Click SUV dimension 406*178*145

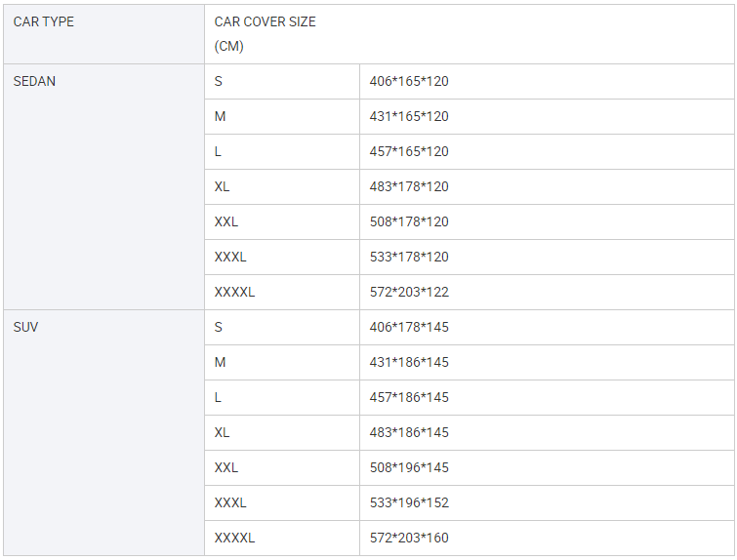pyautogui.click(x=409, y=327)
